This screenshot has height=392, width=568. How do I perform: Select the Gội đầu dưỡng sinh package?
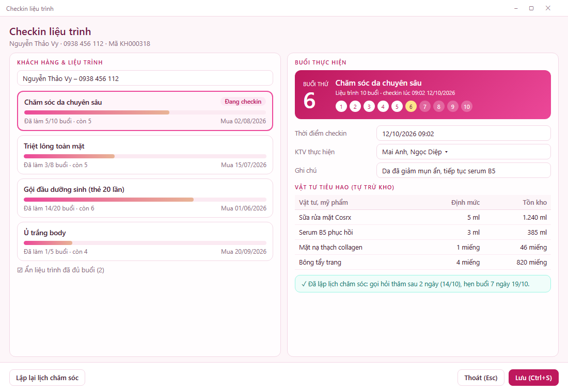coord(145,199)
